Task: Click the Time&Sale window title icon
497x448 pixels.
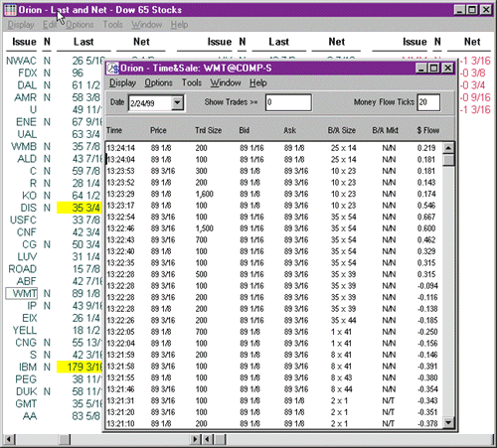Action: [113, 69]
